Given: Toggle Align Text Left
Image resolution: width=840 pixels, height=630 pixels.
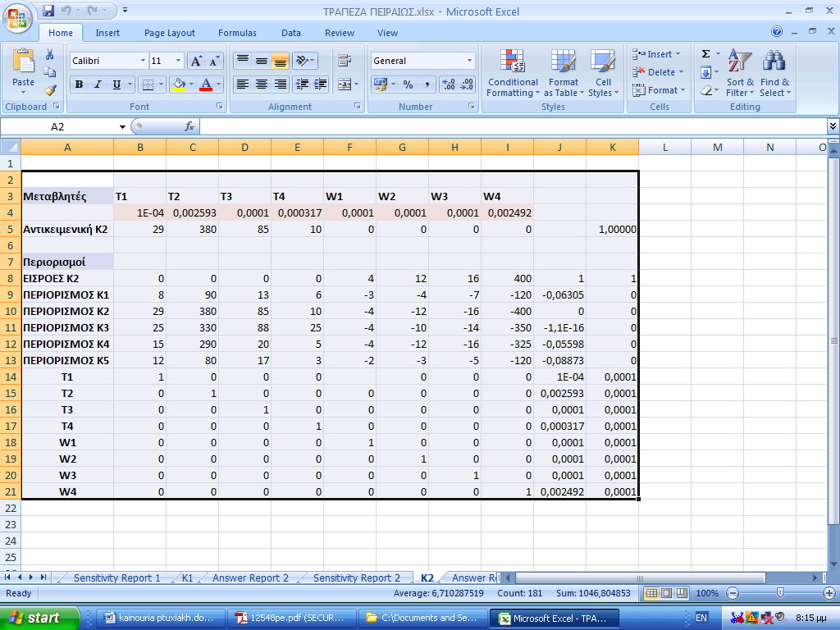Looking at the screenshot, I should point(243,84).
